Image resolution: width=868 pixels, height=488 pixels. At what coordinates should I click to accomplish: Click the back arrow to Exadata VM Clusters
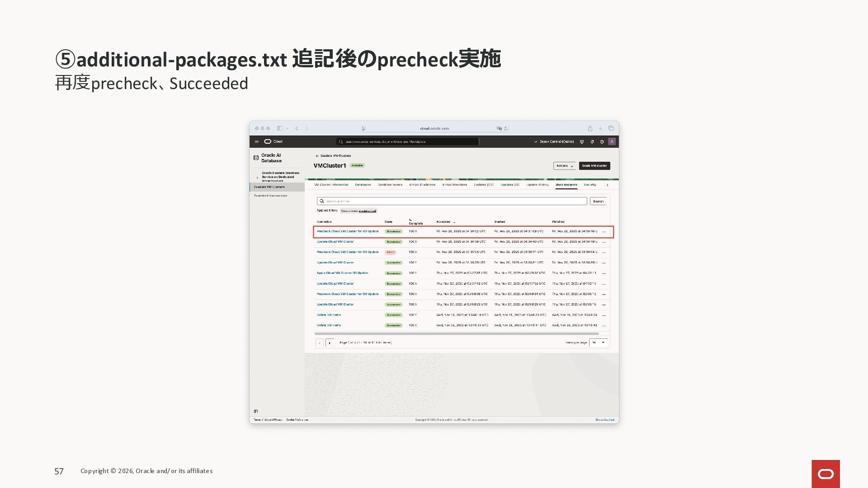317,156
